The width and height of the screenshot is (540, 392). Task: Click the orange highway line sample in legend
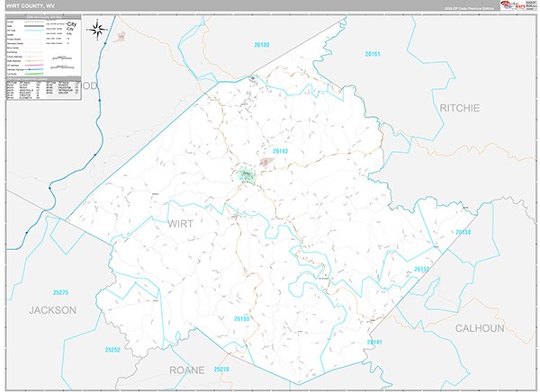click(x=34, y=60)
